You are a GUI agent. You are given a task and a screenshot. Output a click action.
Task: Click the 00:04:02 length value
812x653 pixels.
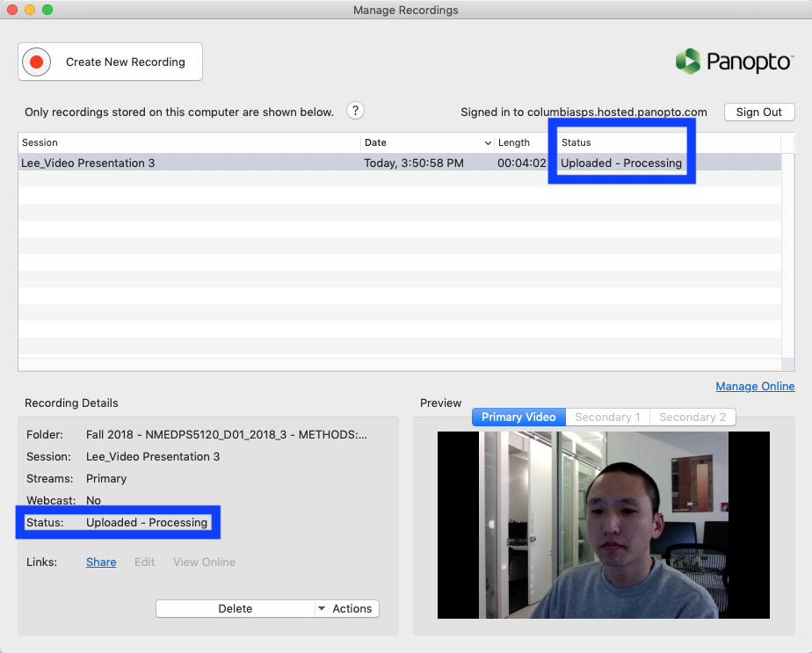(x=521, y=163)
